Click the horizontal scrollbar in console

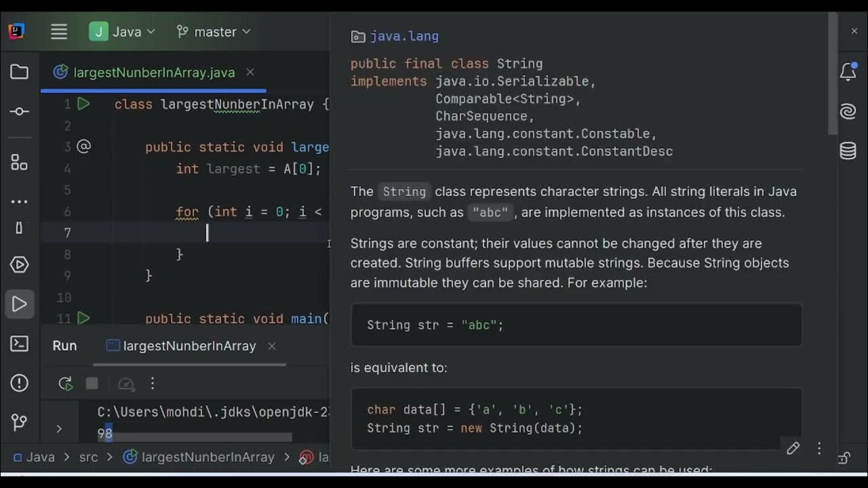(195, 437)
